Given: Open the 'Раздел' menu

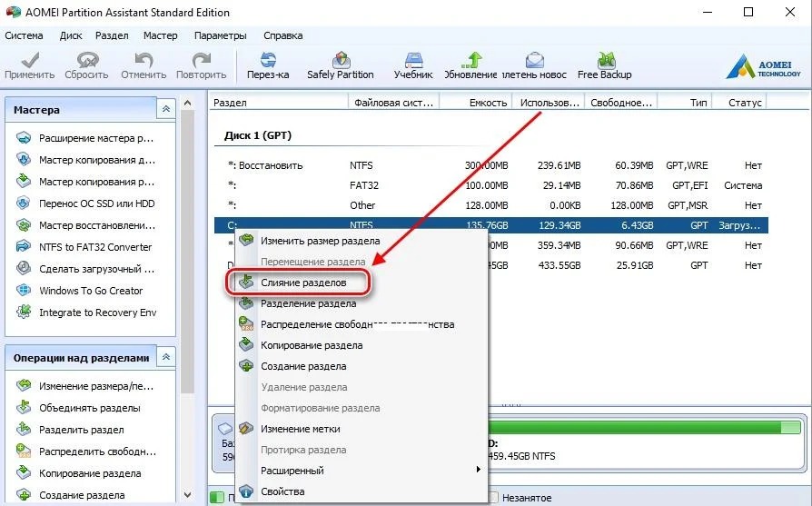Looking at the screenshot, I should (x=112, y=35).
